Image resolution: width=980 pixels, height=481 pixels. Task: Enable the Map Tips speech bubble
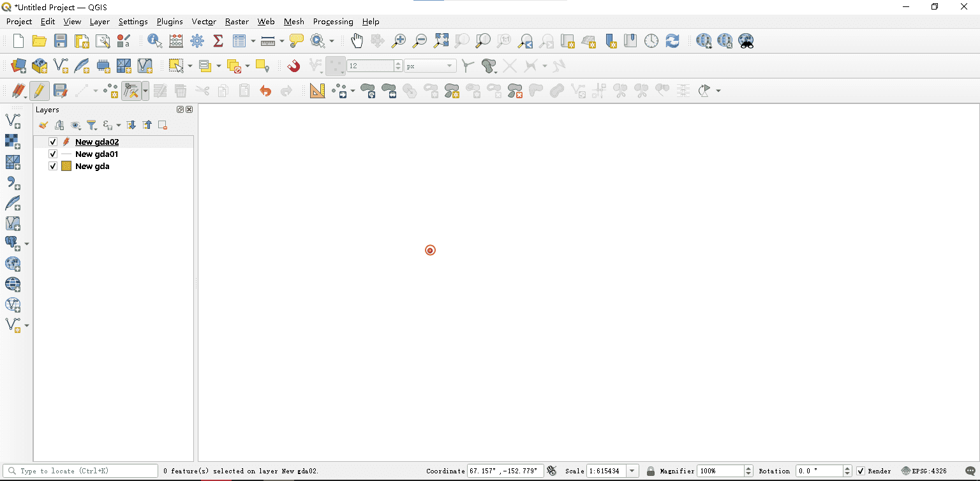(296, 41)
